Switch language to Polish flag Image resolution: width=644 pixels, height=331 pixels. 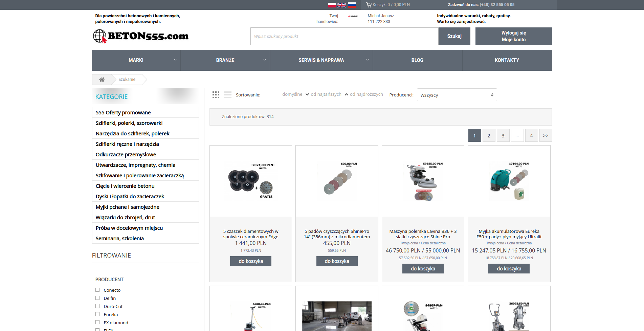pos(332,5)
